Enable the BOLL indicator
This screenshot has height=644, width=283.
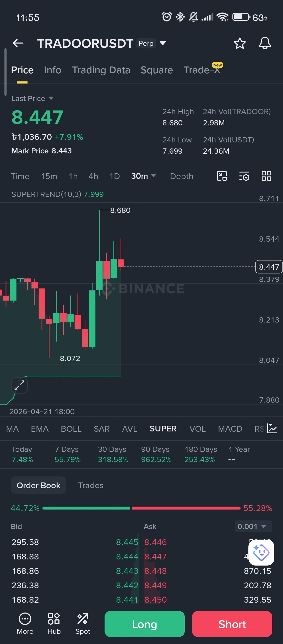click(x=71, y=429)
